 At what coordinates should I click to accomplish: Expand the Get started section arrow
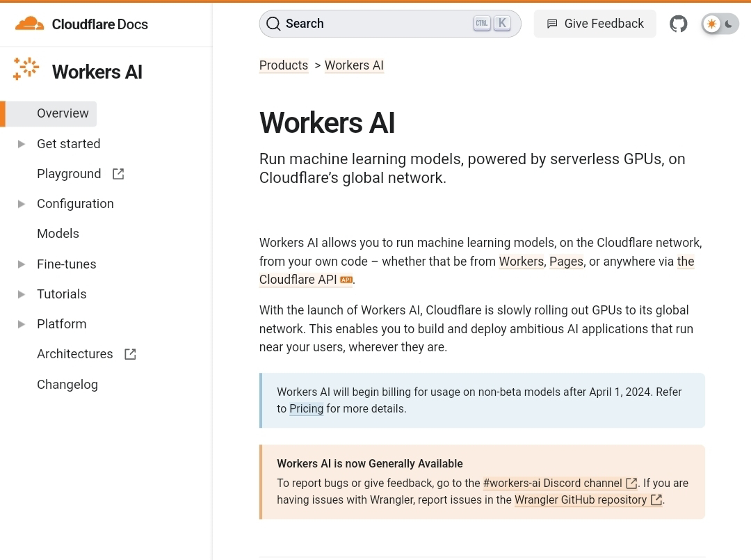pyautogui.click(x=21, y=144)
